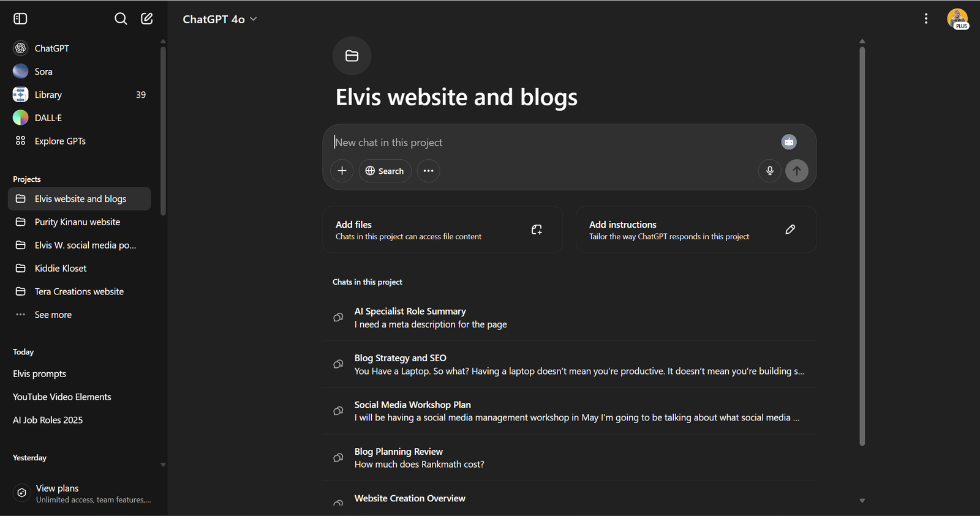Click the folder icon beside Kiddie Kloset
Image resolution: width=980 pixels, height=516 pixels.
20,268
